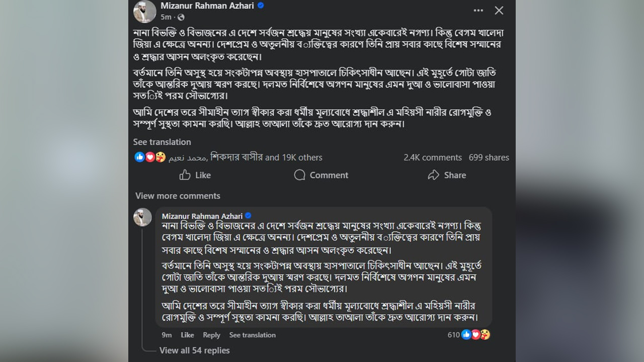The width and height of the screenshot is (644, 362).
Task: Click the verified badge beside the post author
Action: 261,6
